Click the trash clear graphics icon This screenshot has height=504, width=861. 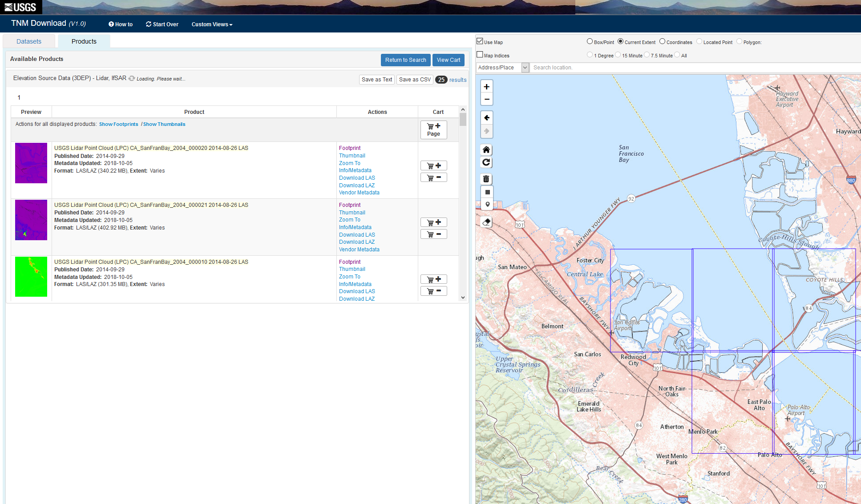pyautogui.click(x=487, y=179)
